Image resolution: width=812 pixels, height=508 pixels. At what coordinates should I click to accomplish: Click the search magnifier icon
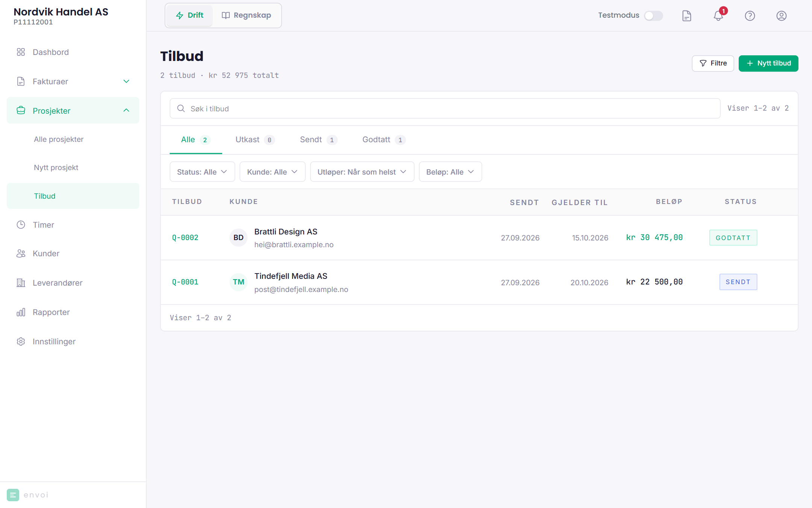coord(181,108)
